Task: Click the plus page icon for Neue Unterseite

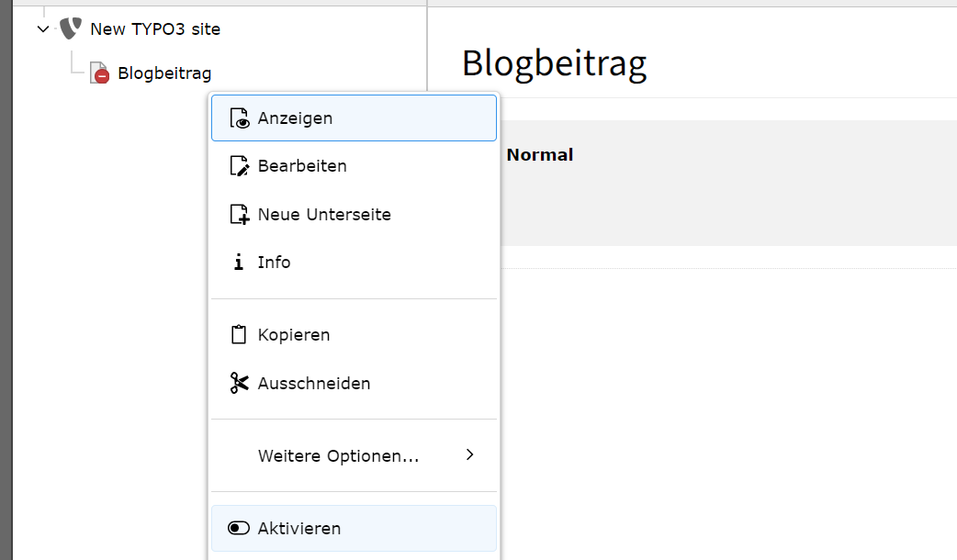Action: (x=239, y=214)
